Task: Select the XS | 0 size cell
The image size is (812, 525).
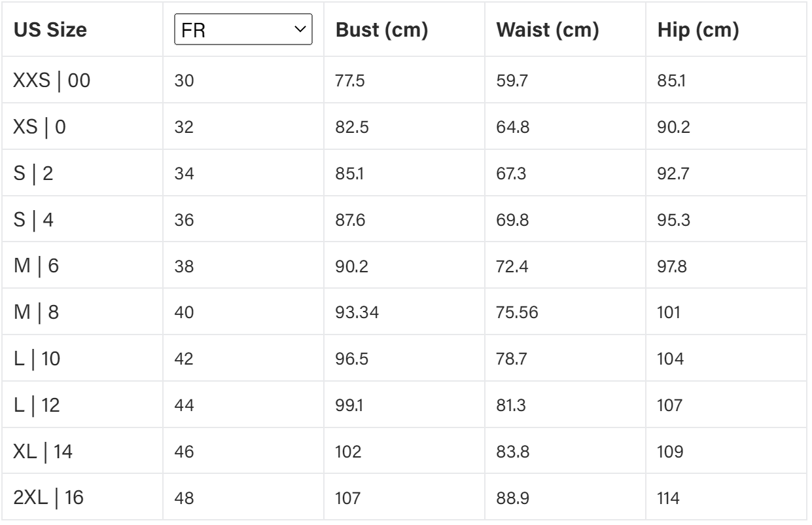Action: pyautogui.click(x=39, y=126)
